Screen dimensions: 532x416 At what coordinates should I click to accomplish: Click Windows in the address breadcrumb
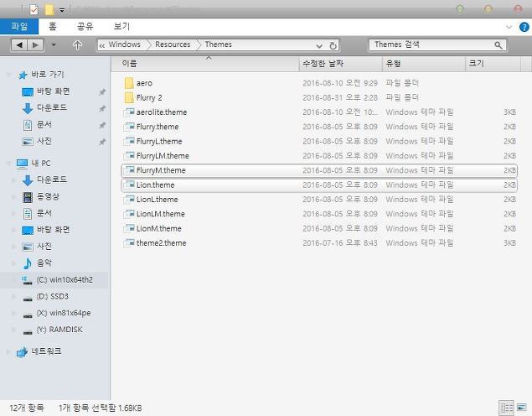(x=124, y=44)
